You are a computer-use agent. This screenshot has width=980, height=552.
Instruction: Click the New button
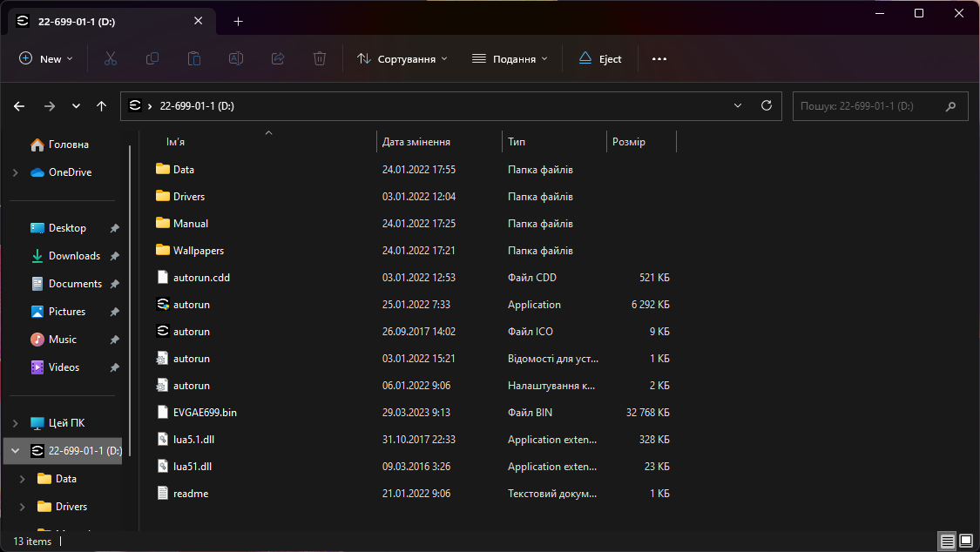coord(46,58)
